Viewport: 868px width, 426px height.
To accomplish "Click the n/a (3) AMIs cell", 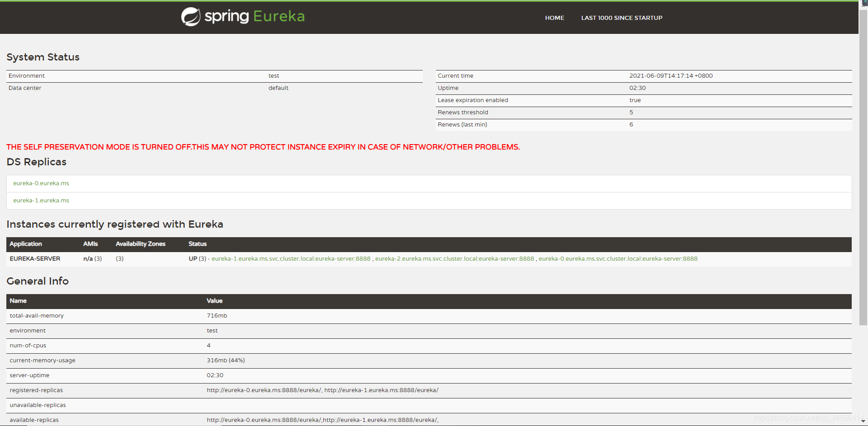I will tap(93, 259).
